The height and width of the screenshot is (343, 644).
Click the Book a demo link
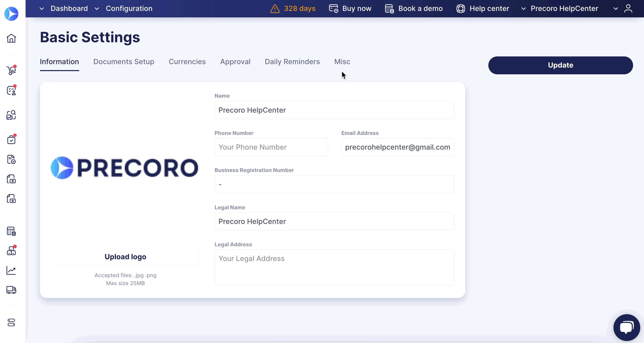(421, 8)
